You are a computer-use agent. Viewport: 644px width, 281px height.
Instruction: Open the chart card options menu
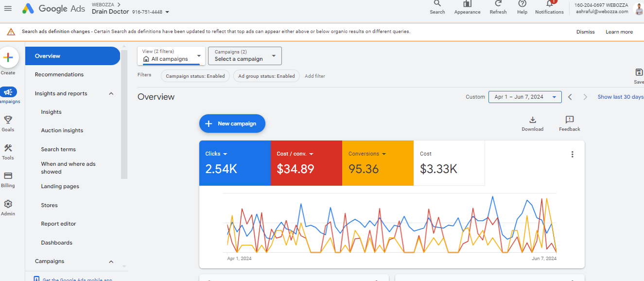coord(573,154)
